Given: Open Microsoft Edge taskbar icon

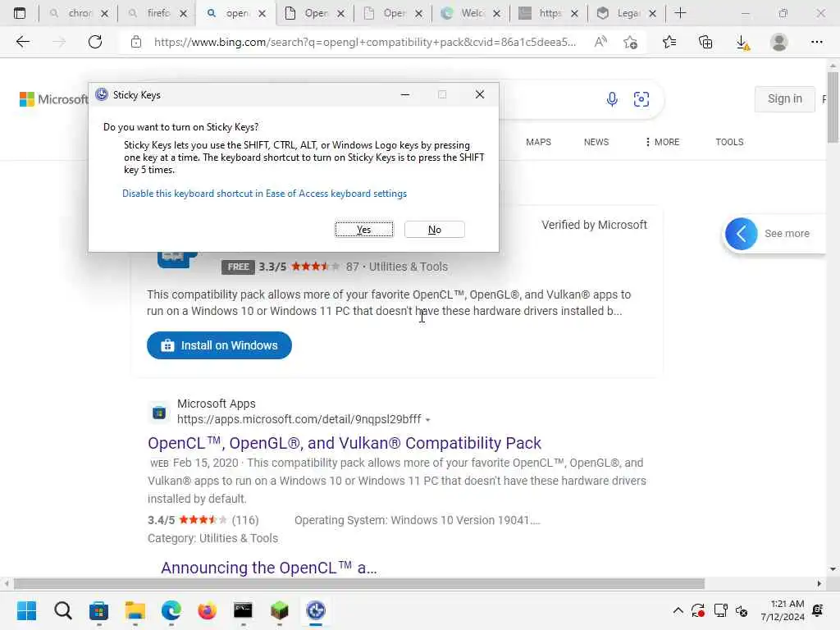Looking at the screenshot, I should click(171, 610).
